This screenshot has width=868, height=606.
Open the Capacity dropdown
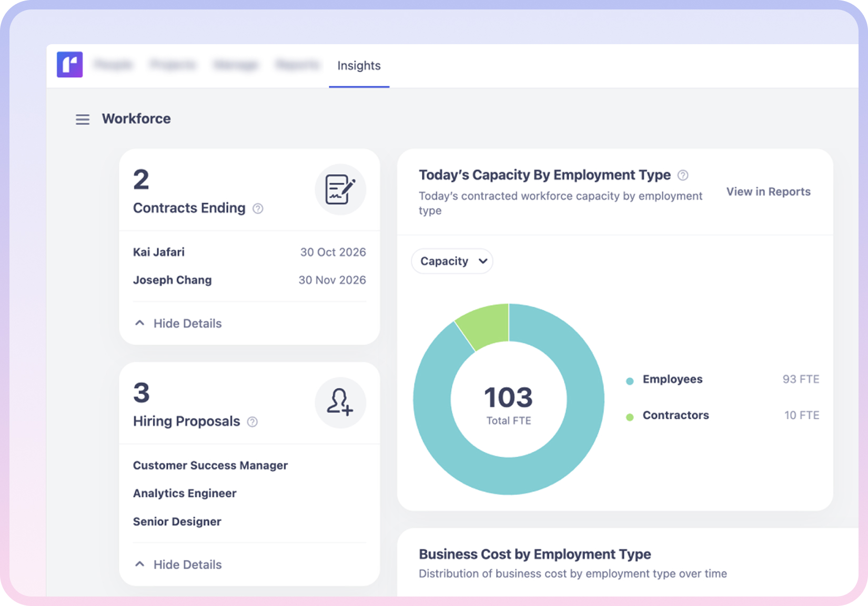point(452,261)
